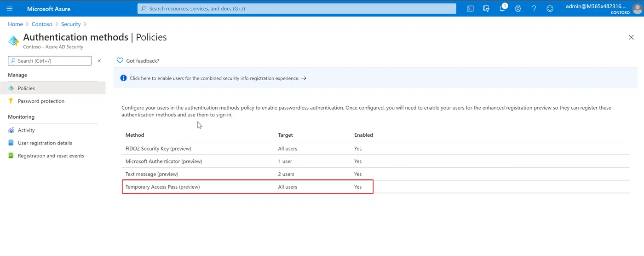Focus the sidebar Search (Ctrl+/) box
Image resolution: width=644 pixels, height=256 pixels.
[50, 61]
